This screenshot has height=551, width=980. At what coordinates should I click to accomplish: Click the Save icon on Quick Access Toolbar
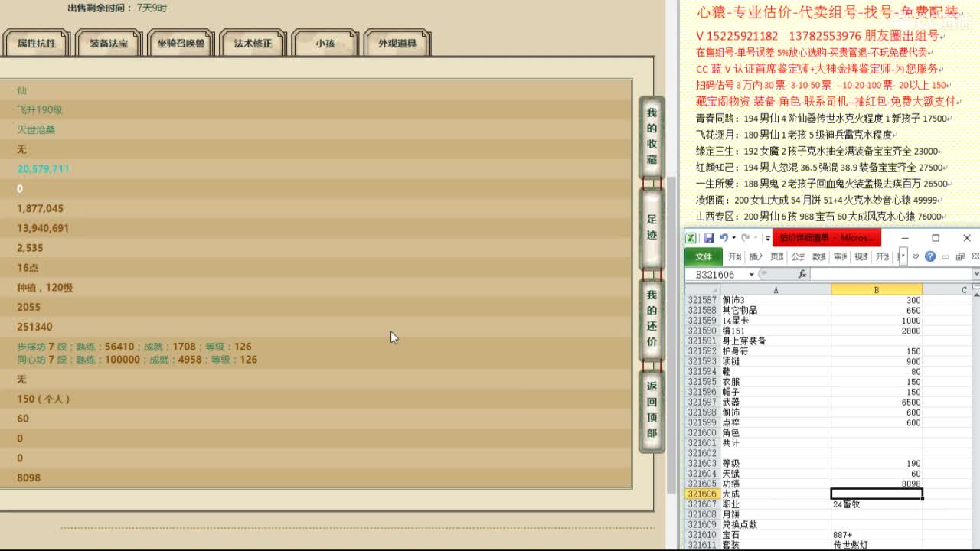pyautogui.click(x=710, y=239)
